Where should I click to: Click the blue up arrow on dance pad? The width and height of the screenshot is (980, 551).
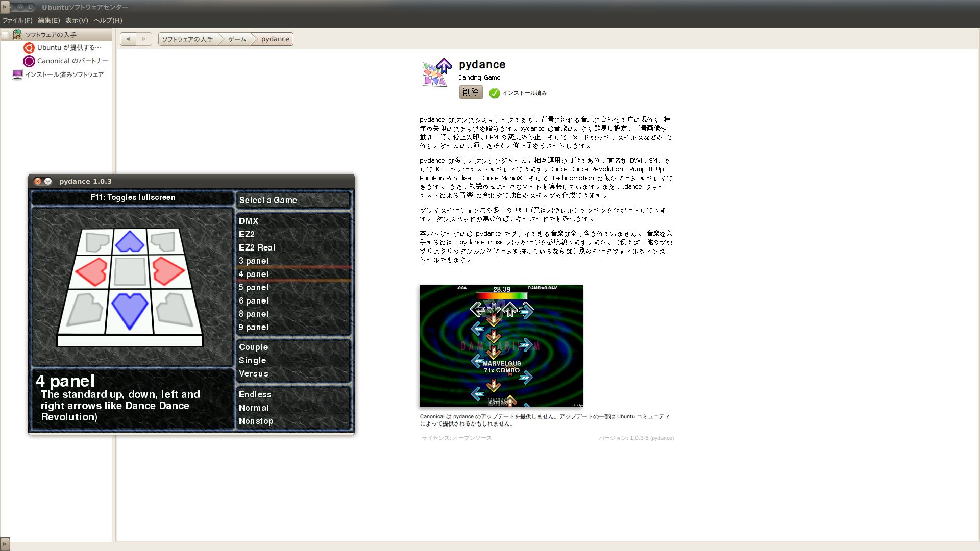click(x=130, y=241)
